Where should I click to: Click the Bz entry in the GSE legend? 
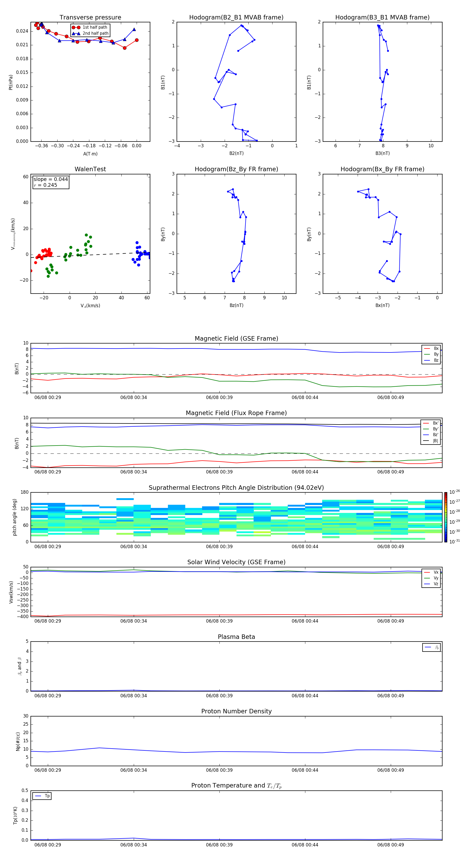coord(431,360)
